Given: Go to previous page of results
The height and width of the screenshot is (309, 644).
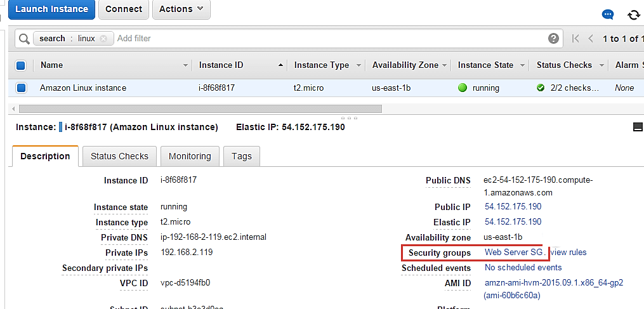Looking at the screenshot, I should [x=591, y=39].
